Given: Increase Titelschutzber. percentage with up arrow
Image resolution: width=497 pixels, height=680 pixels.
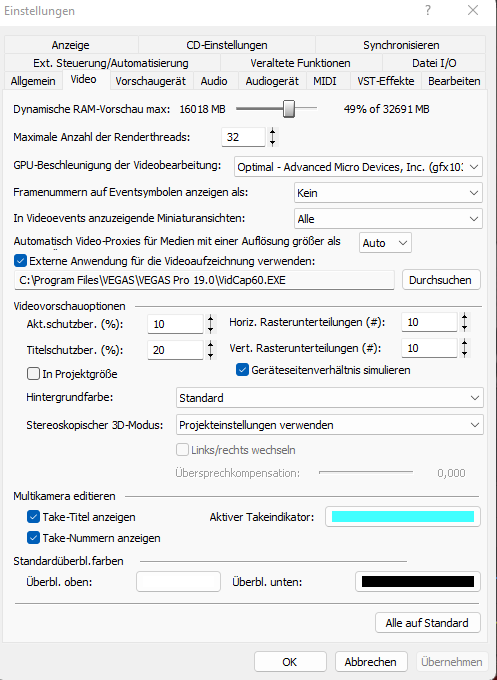Looking at the screenshot, I should pos(210,345).
